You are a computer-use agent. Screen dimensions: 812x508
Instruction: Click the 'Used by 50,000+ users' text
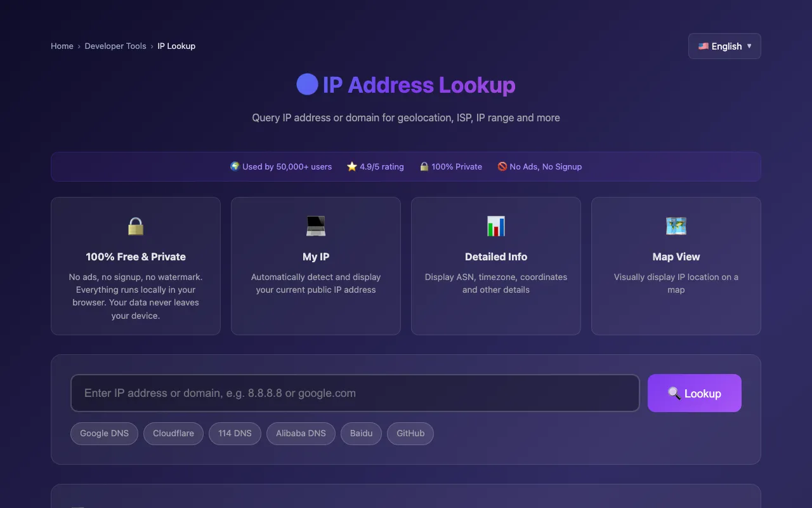pyautogui.click(x=287, y=166)
